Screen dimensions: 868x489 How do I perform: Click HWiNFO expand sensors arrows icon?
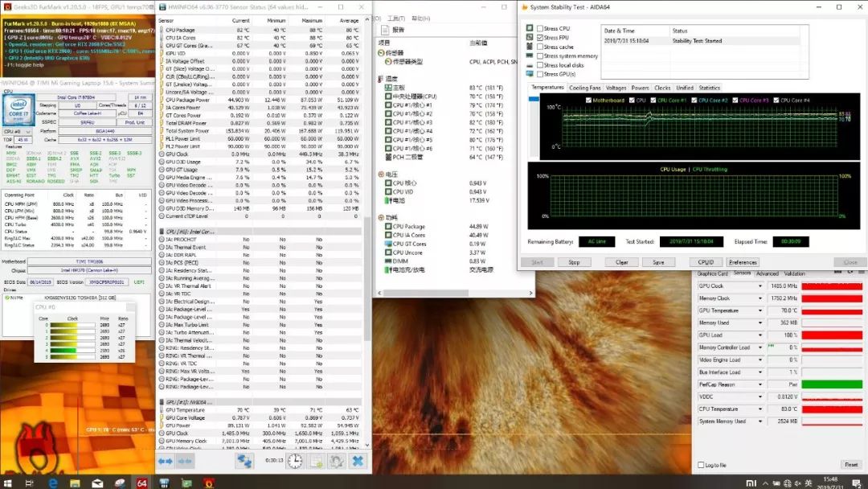coord(165,461)
